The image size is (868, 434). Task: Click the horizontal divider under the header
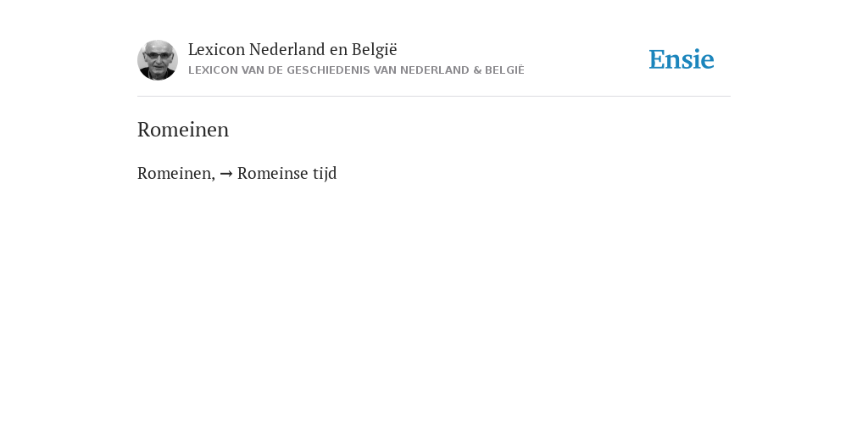[434, 97]
